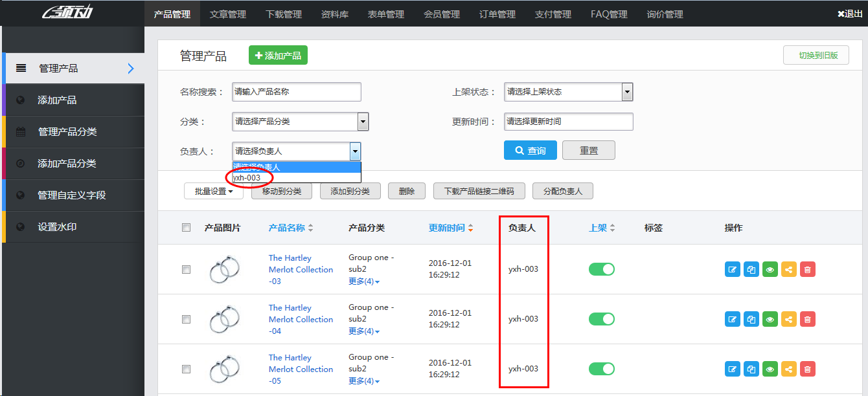This screenshot has width=868, height=396.
Task: Open edit icon for The Hartley Merlot Collection -05
Action: point(732,369)
